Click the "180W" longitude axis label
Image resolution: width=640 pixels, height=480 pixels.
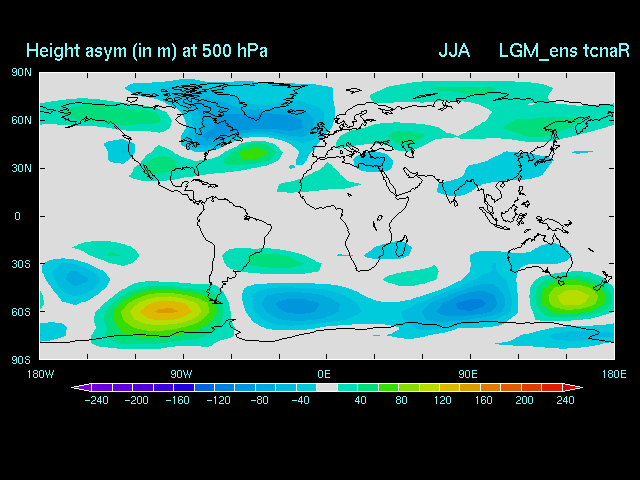click(40, 373)
